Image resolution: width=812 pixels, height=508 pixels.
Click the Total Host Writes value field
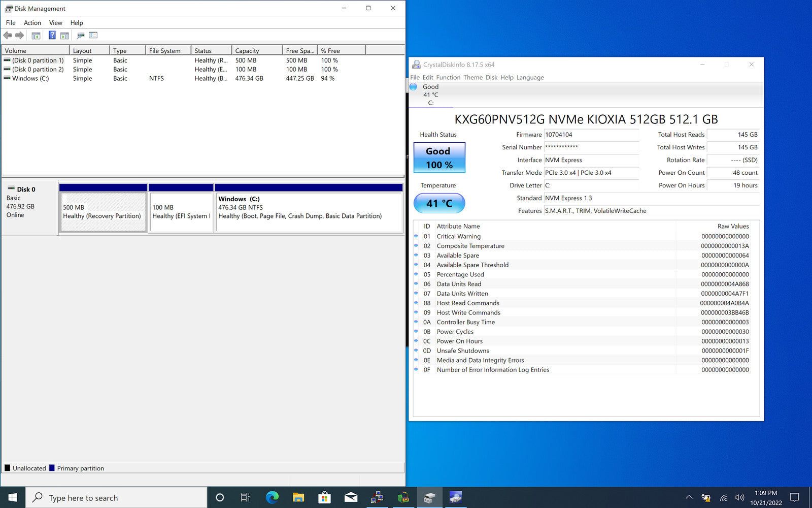tap(733, 147)
